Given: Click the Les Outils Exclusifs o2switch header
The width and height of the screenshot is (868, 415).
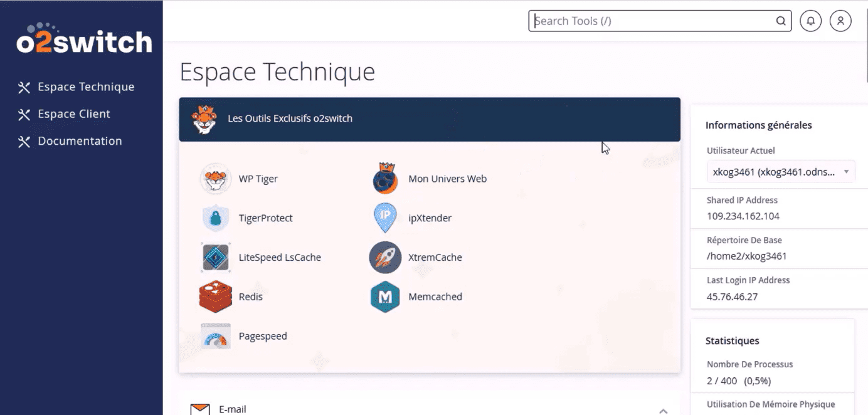Looking at the screenshot, I should point(430,119).
